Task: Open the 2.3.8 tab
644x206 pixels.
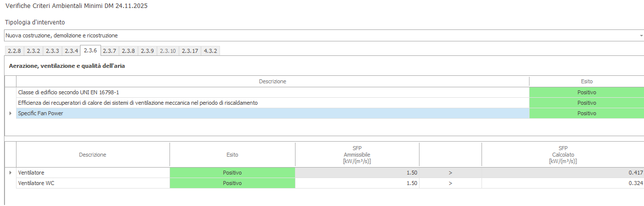Action: coord(128,51)
